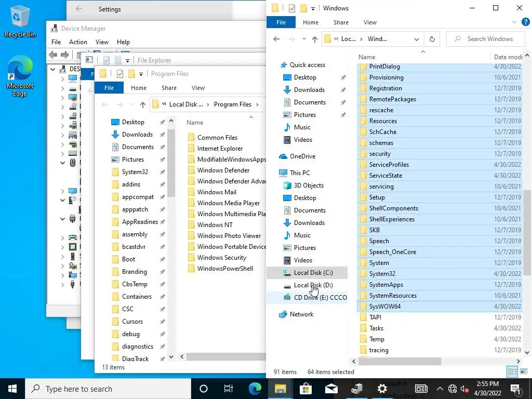Switch to large icons view button
Image resolution: width=532 pixels, height=399 pixels.
point(524,371)
